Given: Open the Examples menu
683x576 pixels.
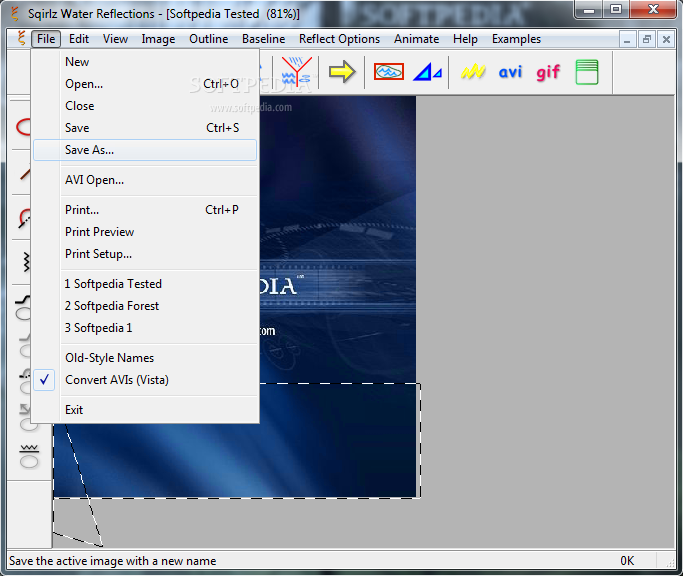Looking at the screenshot, I should click(516, 39).
